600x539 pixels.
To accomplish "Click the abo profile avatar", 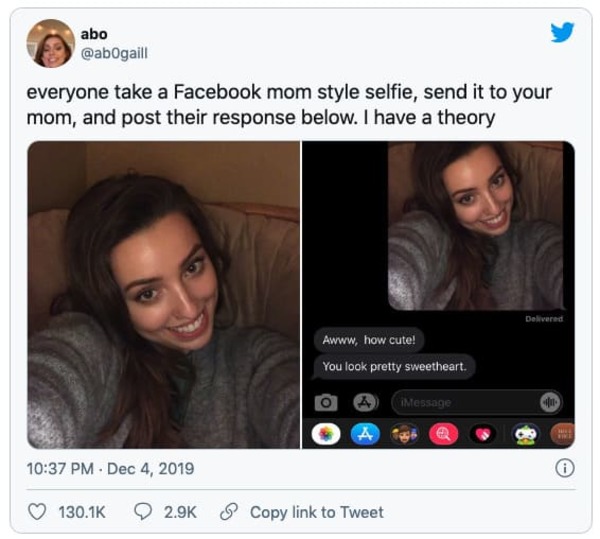I will (x=51, y=43).
